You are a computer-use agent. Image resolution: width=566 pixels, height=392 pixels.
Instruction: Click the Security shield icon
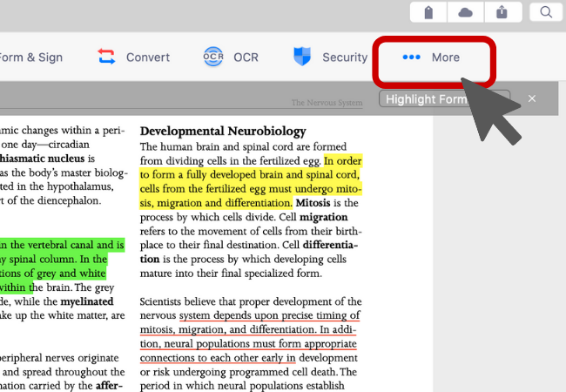click(x=302, y=57)
